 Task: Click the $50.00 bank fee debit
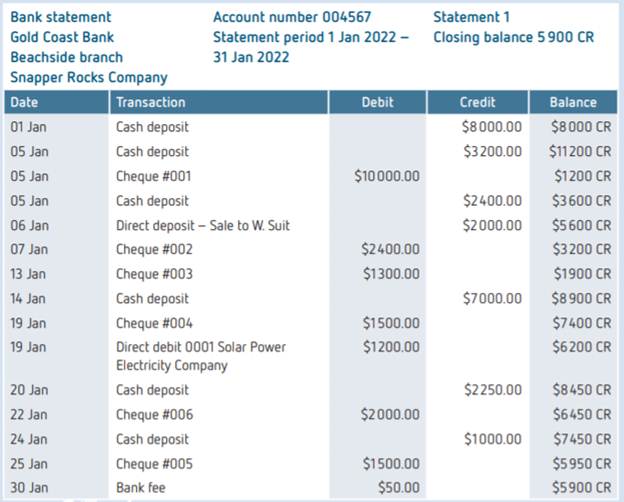[400, 489]
